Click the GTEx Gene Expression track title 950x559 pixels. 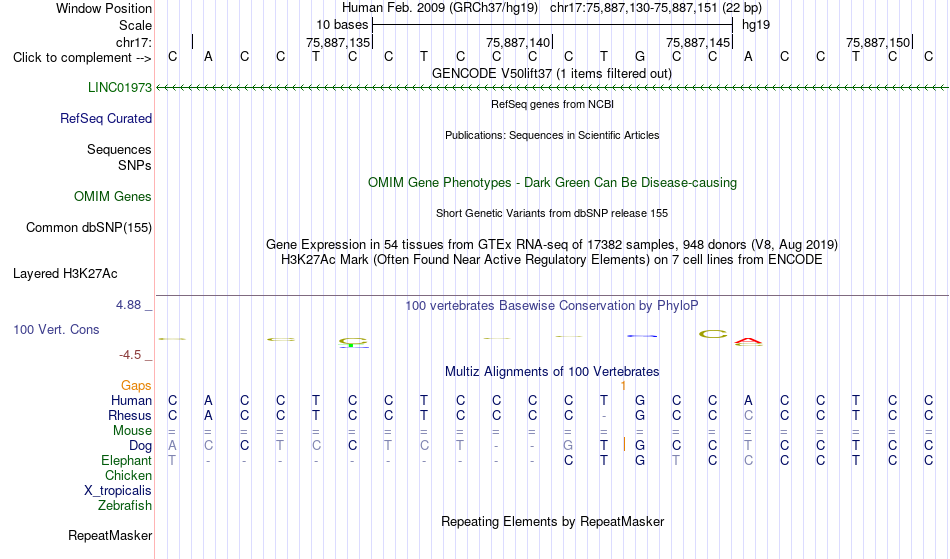click(x=552, y=245)
